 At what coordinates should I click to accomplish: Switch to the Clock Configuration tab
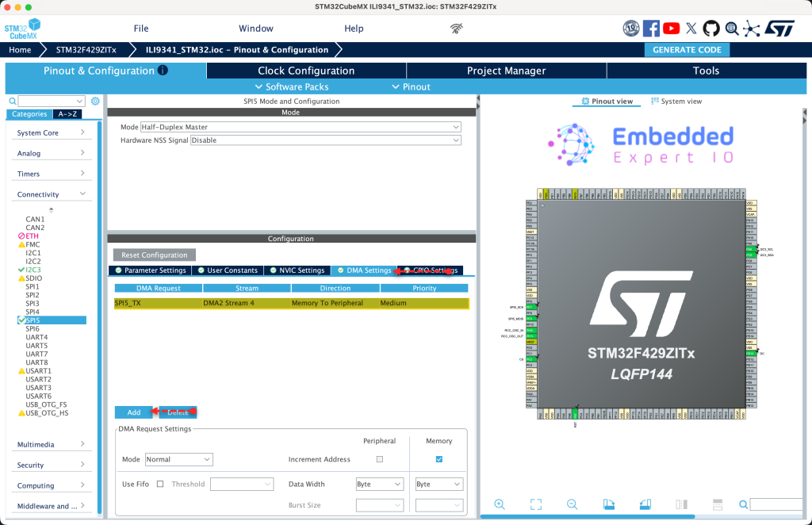pyautogui.click(x=306, y=71)
